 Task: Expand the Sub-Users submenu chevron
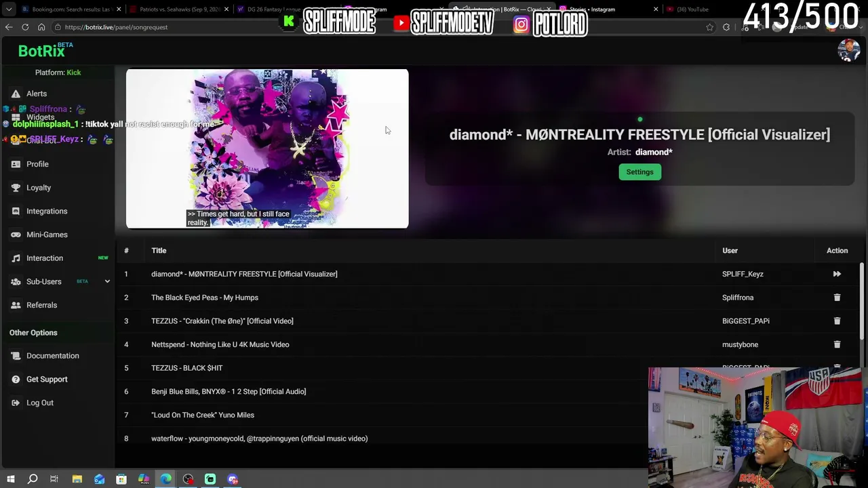coord(107,281)
